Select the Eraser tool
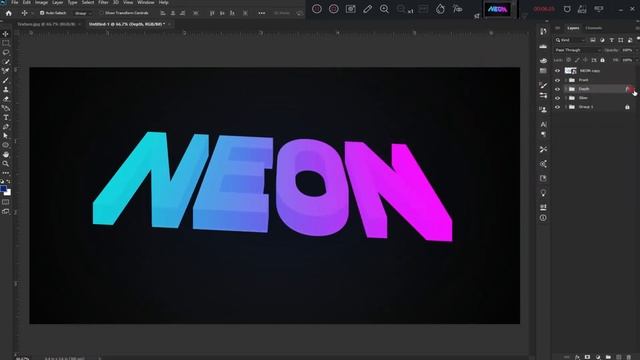Image resolution: width=640 pixels, height=360 pixels. coord(6,99)
